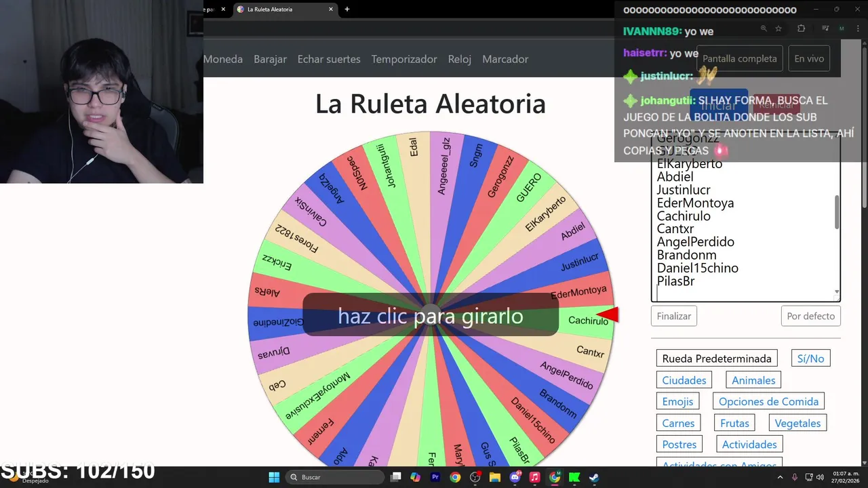Open the Windows Start menu
This screenshot has width=868, height=488.
(x=274, y=477)
